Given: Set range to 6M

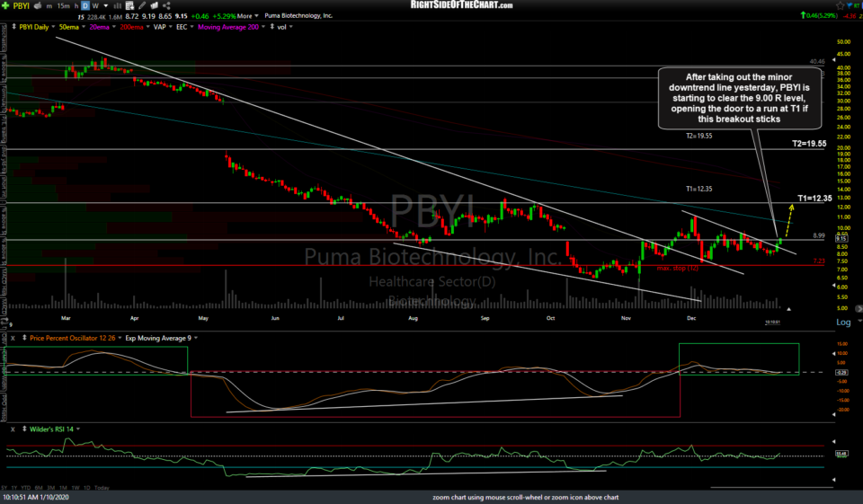Looking at the screenshot, I should click(x=39, y=488).
